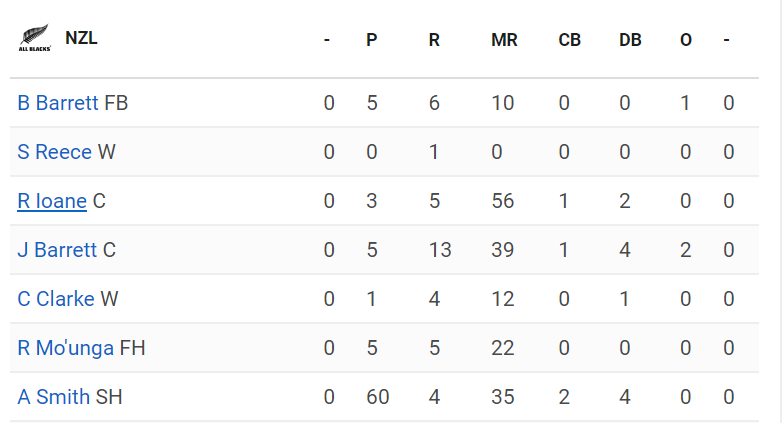This screenshot has height=423, width=782.
Task: Click the P column header
Action: click(372, 40)
